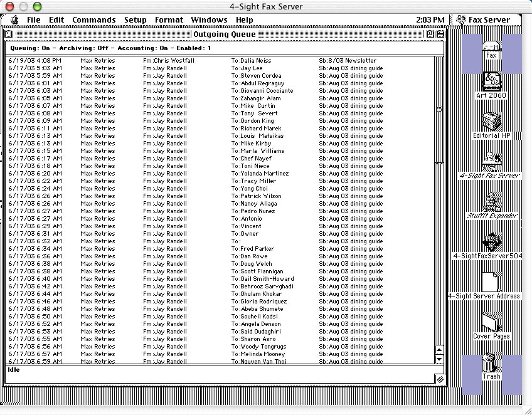The image size is (532, 415).
Task: Select the fax row to Scott Flannigan
Action: 220,271
